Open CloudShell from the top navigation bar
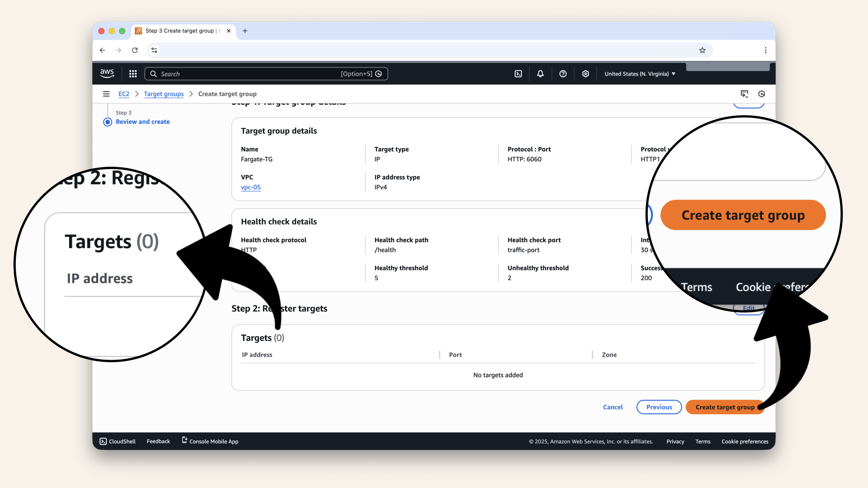The width and height of the screenshot is (868, 488). point(518,74)
